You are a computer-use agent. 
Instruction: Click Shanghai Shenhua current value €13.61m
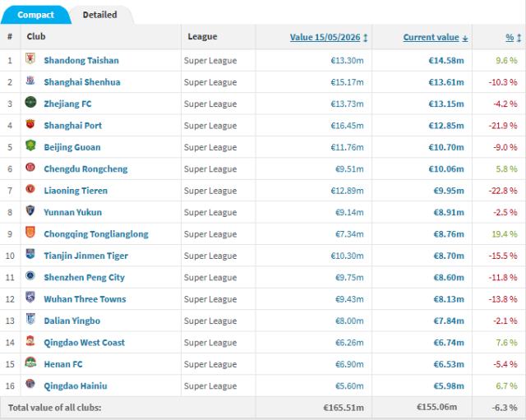(x=446, y=82)
